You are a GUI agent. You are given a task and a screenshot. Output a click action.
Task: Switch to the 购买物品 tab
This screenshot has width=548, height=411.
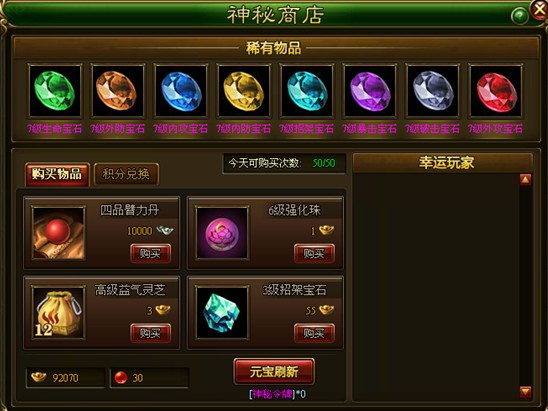pos(57,174)
